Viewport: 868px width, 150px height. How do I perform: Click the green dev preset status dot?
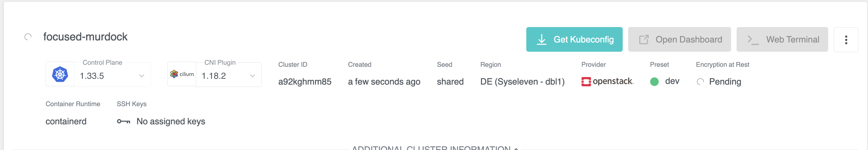(654, 82)
